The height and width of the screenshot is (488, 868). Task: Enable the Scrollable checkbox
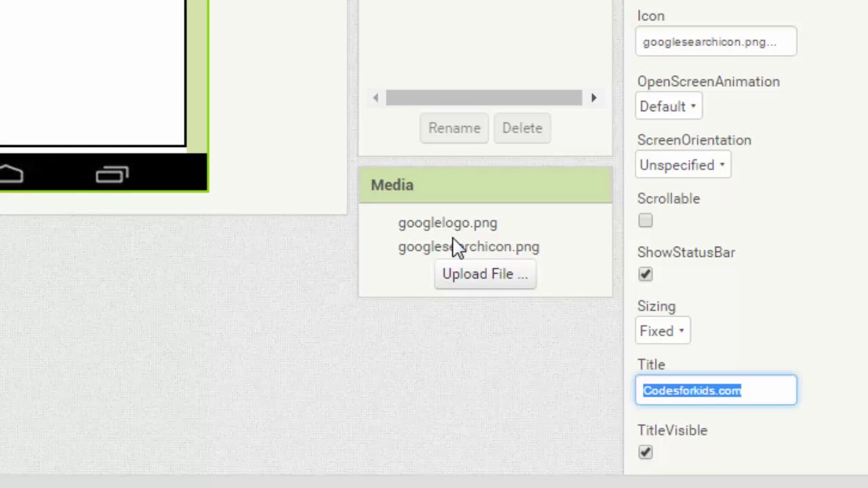tap(646, 220)
